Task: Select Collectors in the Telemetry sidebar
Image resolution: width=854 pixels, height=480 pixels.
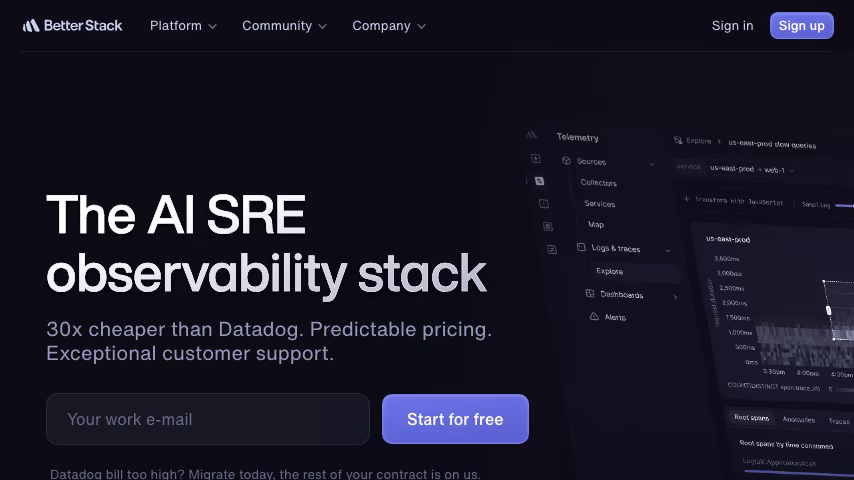Action: 599,183
